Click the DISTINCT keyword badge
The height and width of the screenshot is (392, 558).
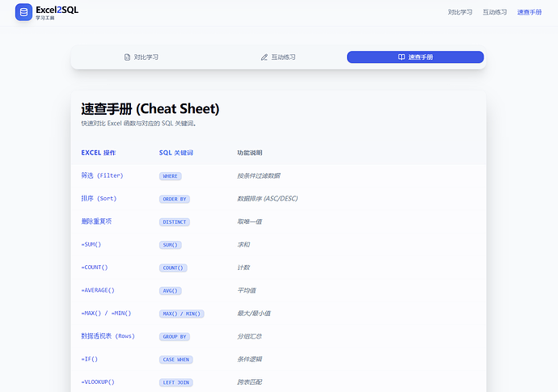(175, 221)
